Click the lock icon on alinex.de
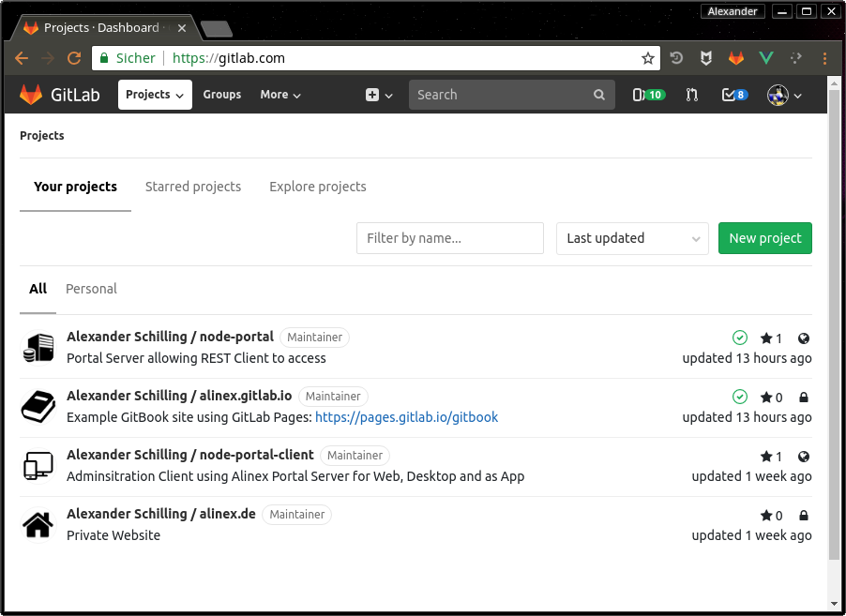Image resolution: width=846 pixels, height=616 pixels. 803,515
